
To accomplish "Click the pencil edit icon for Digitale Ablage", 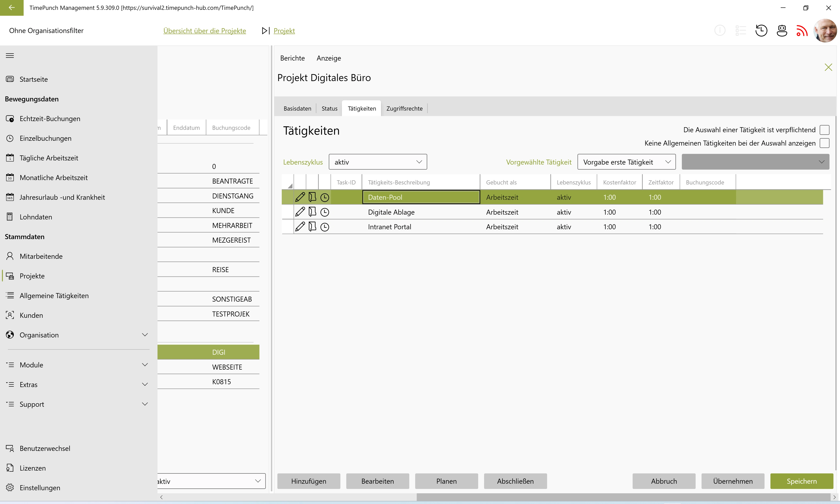I will 300,212.
